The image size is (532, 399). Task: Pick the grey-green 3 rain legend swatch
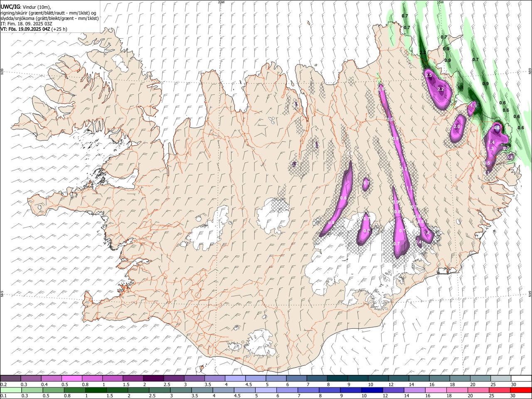point(181,390)
